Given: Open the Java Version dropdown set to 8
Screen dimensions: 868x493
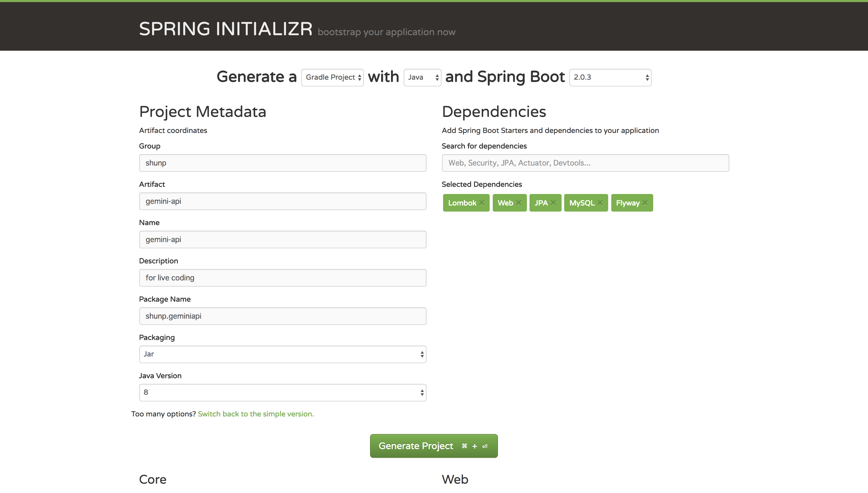Looking at the screenshot, I should [282, 392].
